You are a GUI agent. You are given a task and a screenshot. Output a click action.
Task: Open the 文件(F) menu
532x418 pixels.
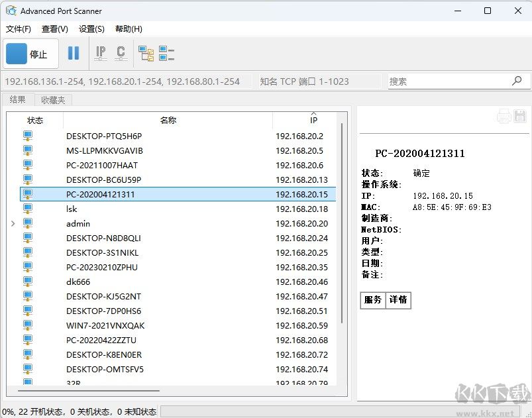click(19, 29)
